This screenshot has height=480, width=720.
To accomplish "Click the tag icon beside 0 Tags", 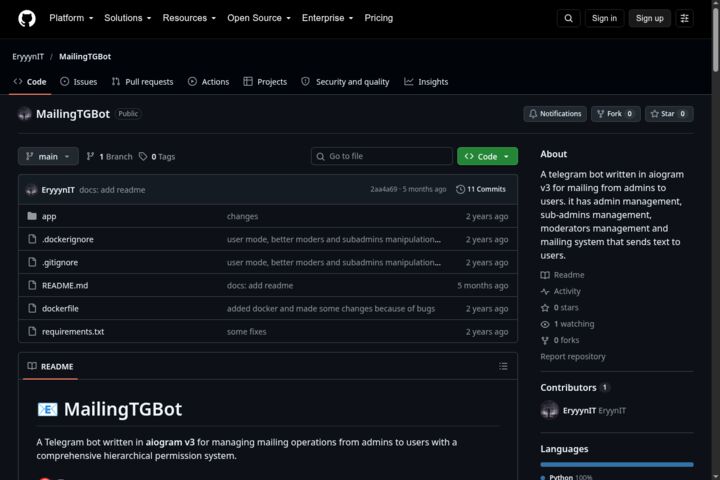I will tap(143, 156).
